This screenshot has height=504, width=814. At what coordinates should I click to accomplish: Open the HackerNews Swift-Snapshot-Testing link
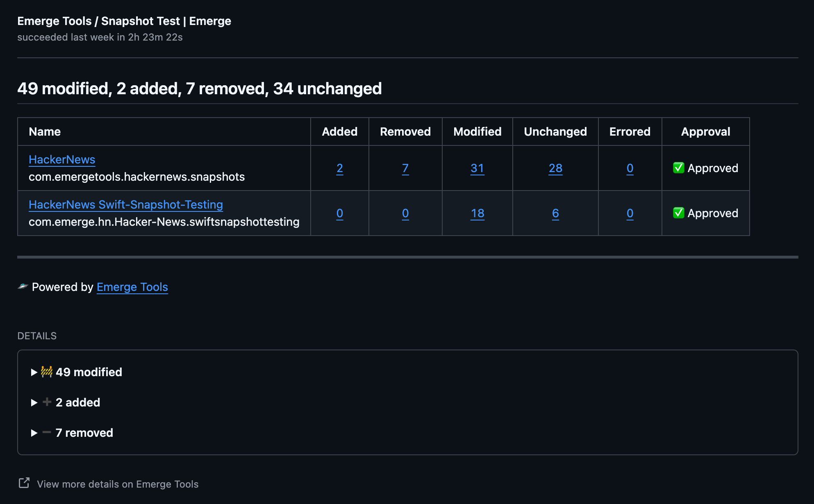(126, 205)
